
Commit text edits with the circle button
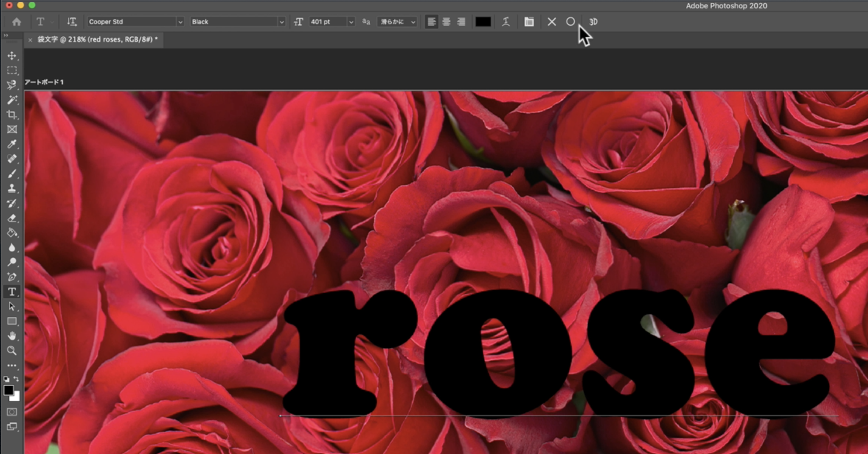coord(570,22)
